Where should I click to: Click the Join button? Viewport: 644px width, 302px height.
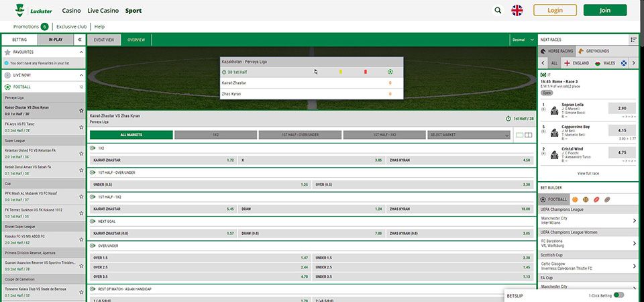[604, 10]
